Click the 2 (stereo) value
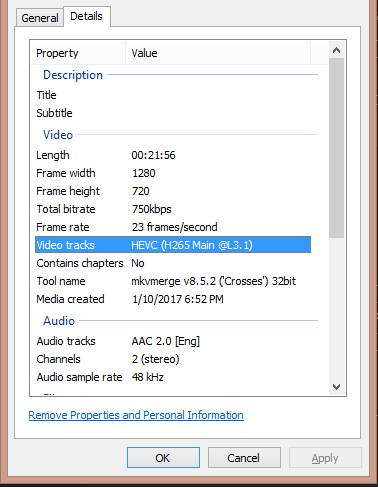 pyautogui.click(x=156, y=359)
